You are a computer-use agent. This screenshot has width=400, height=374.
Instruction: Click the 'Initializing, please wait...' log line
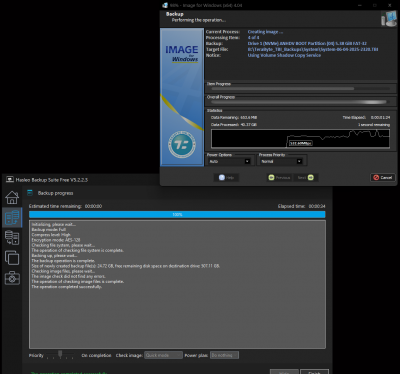pos(54,224)
